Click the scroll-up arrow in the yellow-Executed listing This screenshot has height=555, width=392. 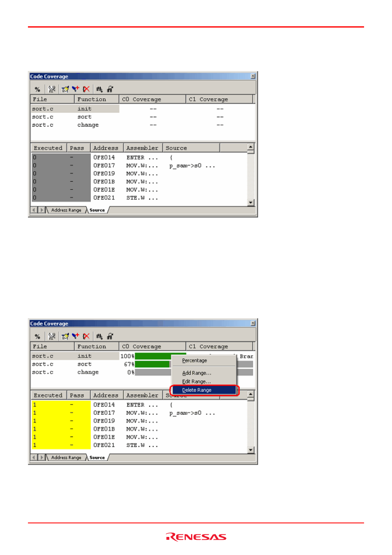point(251,394)
